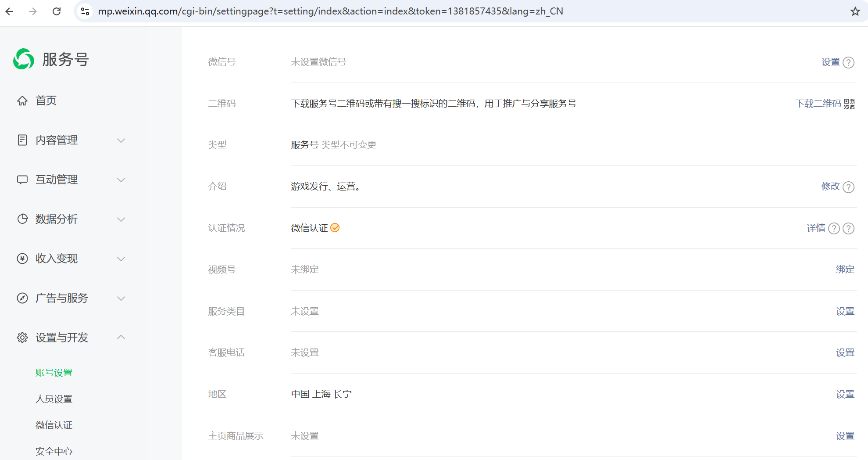
Task: Click the chat bubble icon beside 互动管理
Action: point(22,180)
